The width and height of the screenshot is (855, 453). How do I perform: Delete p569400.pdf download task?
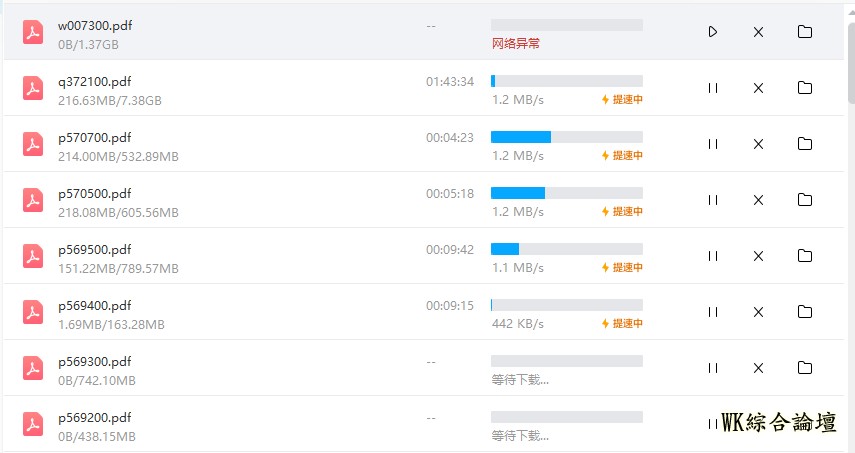758,312
